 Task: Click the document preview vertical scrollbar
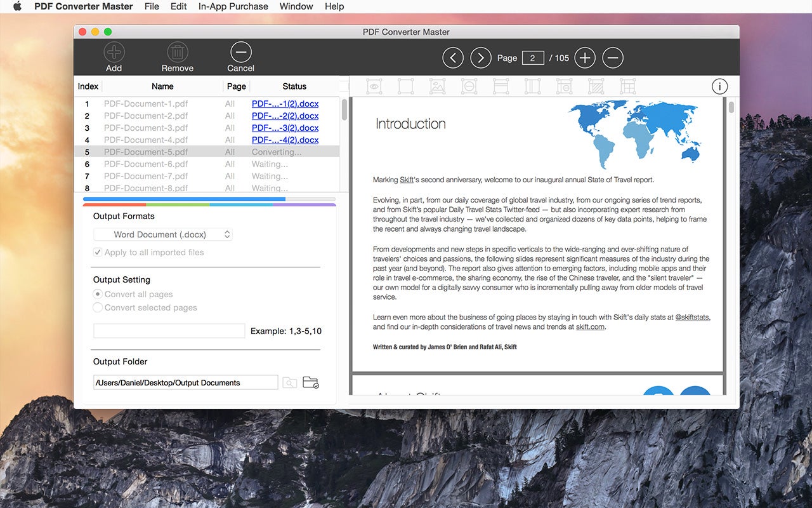(731, 107)
